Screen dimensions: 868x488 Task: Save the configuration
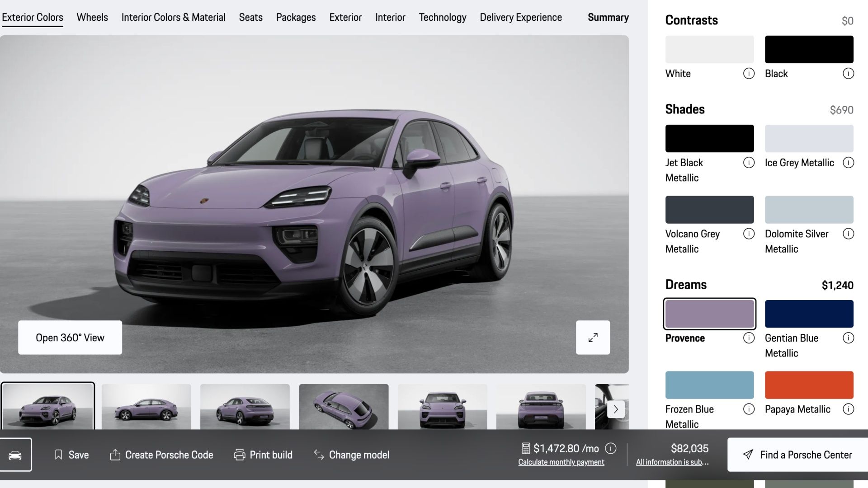point(71,455)
